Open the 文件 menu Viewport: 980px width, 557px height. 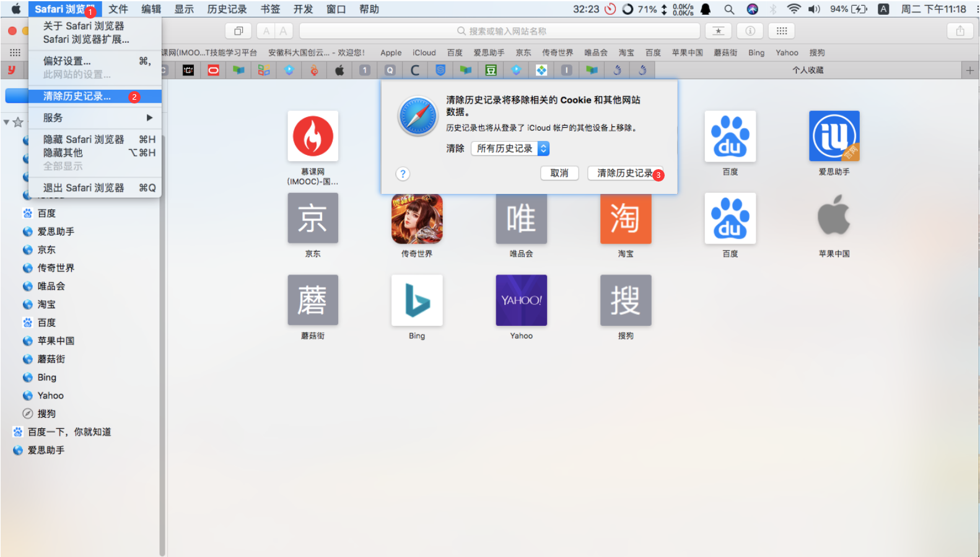click(118, 9)
